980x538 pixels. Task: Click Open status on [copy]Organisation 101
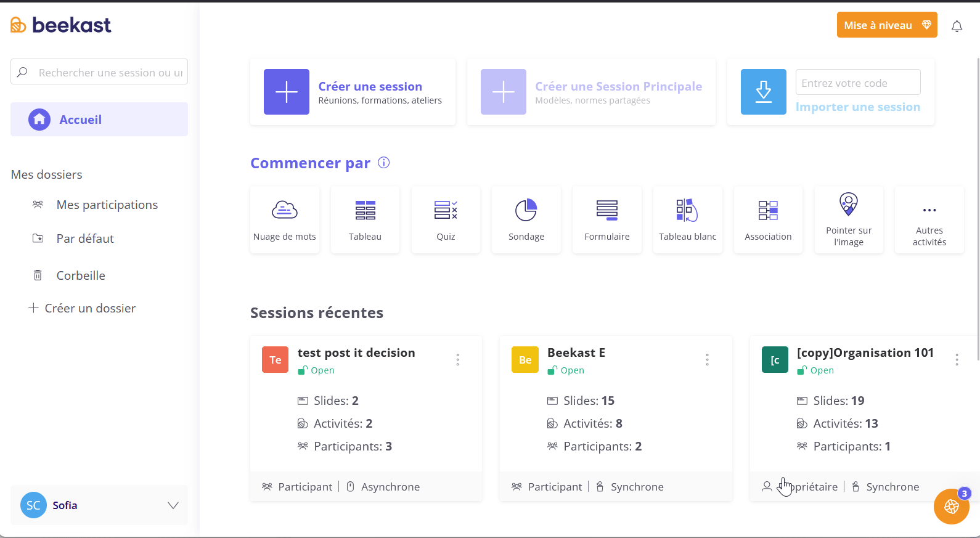click(x=815, y=370)
